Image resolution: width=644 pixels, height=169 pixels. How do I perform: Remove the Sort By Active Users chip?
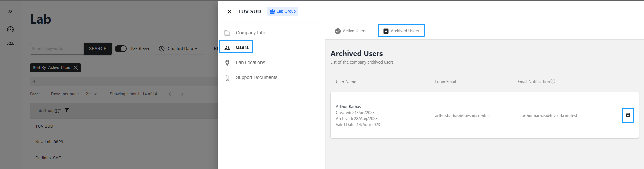[x=76, y=68]
